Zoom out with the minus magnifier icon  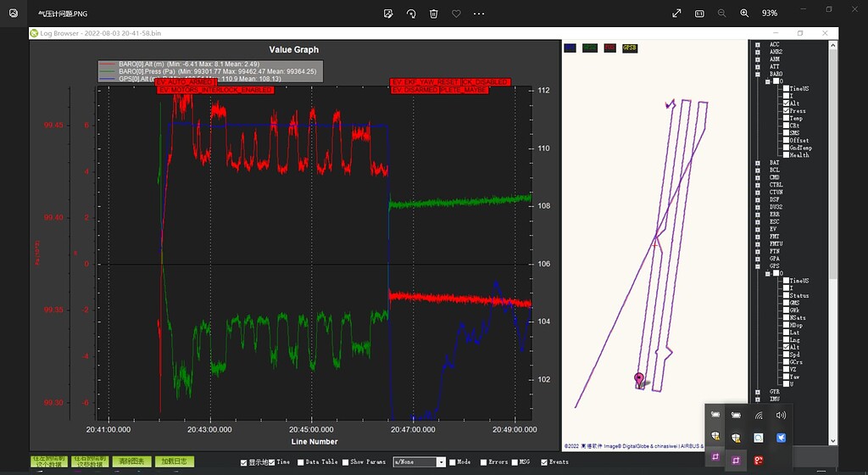[722, 14]
